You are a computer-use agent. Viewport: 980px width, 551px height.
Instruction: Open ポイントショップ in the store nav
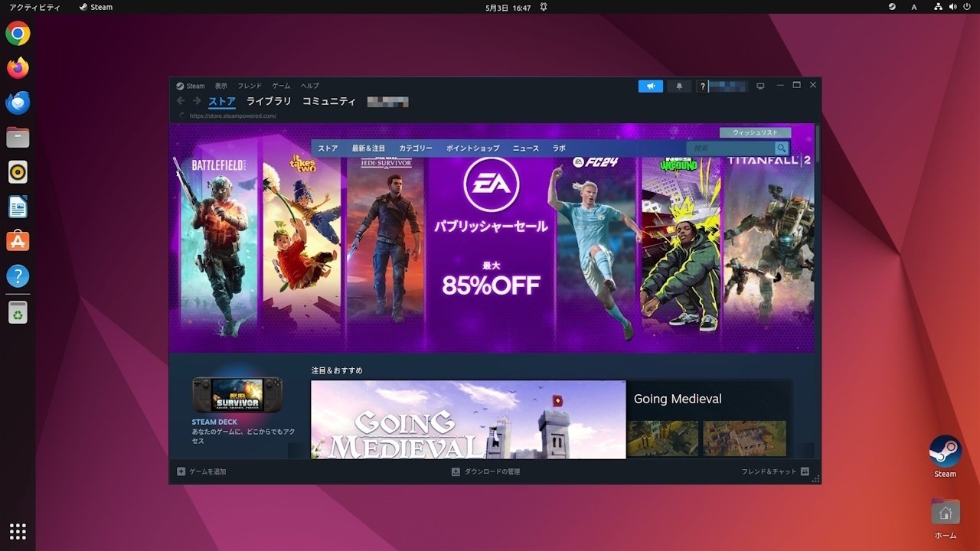[472, 148]
